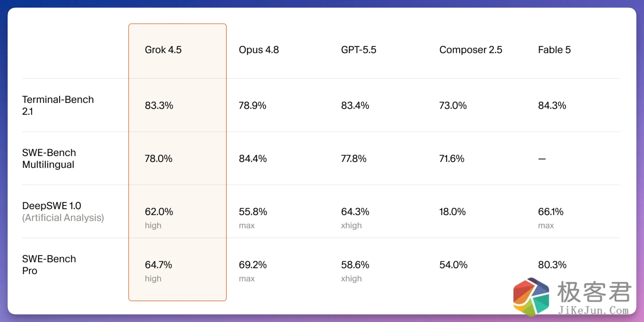The width and height of the screenshot is (644, 322).
Task: Click the Artificial Analysis subtitle text
Action: [x=63, y=218]
